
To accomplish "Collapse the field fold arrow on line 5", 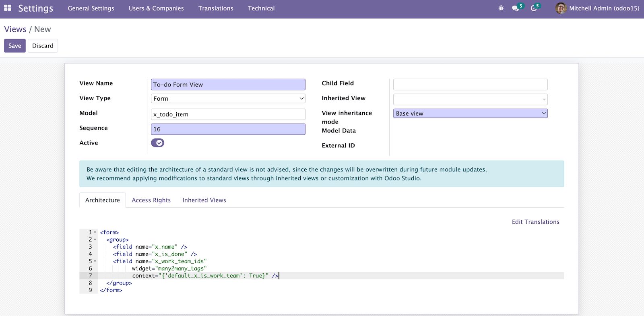I will tap(95, 261).
